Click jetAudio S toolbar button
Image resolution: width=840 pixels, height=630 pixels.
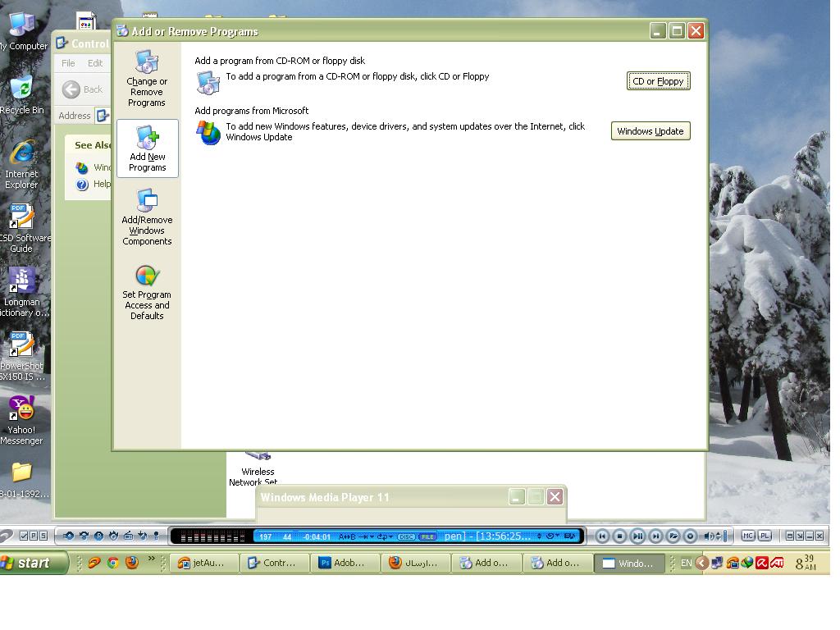click(43, 536)
